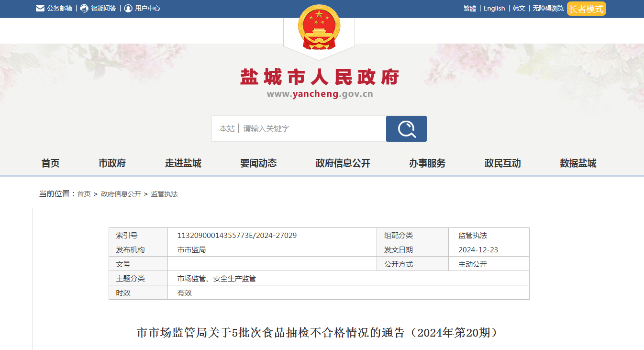Enable 无障碍浏览 accessibility browsing

tap(548, 8)
